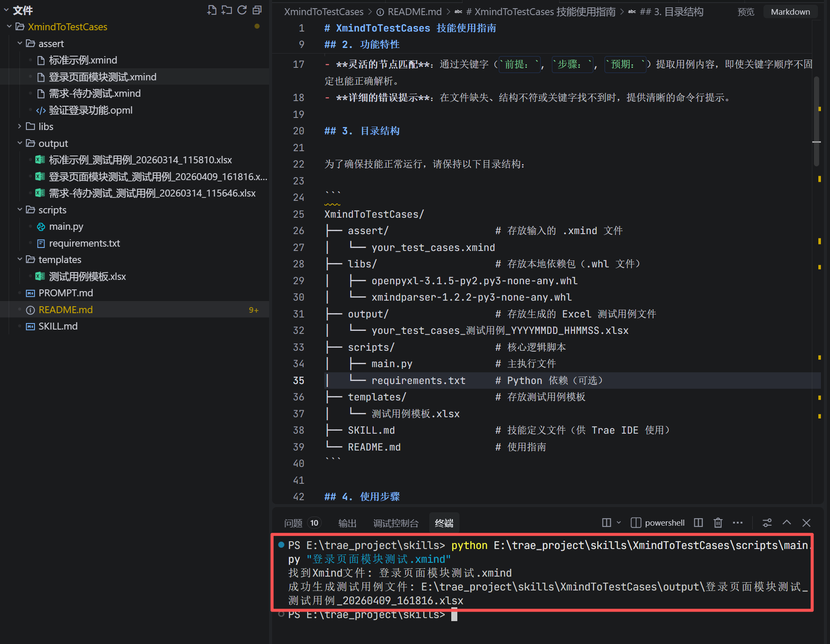
Task: Create a new folder in the explorer
Action: point(227,10)
